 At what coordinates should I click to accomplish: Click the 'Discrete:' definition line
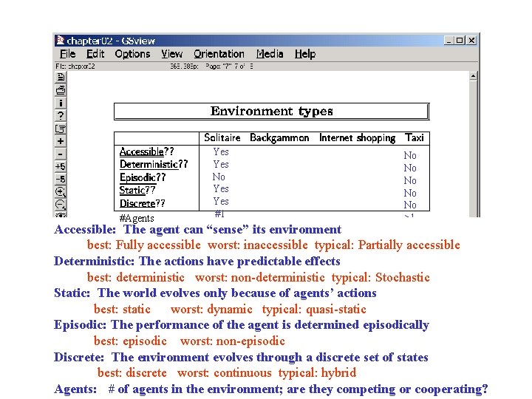pyautogui.click(x=241, y=358)
